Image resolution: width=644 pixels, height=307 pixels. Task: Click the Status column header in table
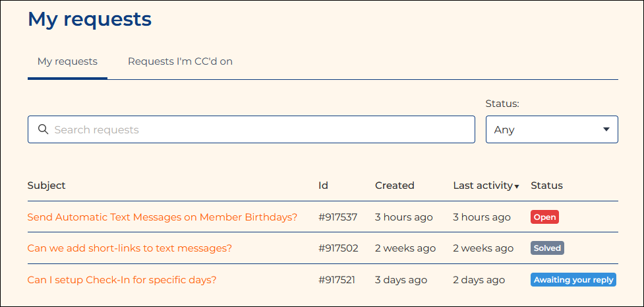pos(546,186)
